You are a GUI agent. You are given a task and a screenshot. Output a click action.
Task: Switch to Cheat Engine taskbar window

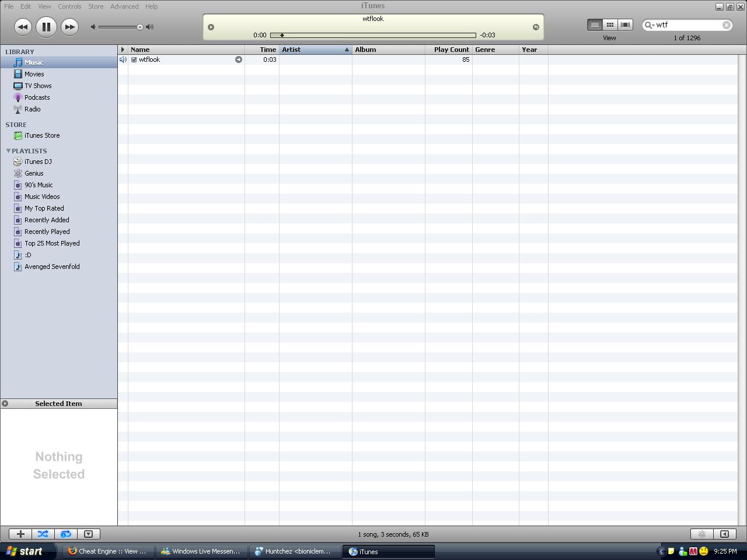(x=108, y=551)
